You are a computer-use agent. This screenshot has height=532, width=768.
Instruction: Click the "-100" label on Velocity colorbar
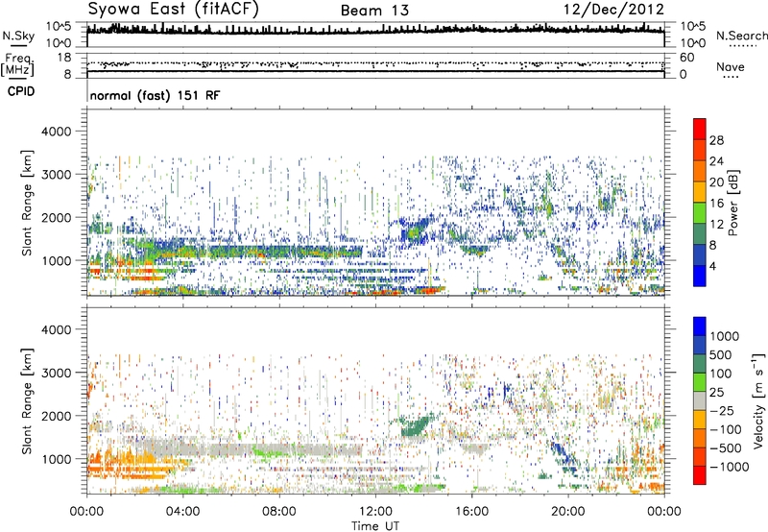click(726, 429)
